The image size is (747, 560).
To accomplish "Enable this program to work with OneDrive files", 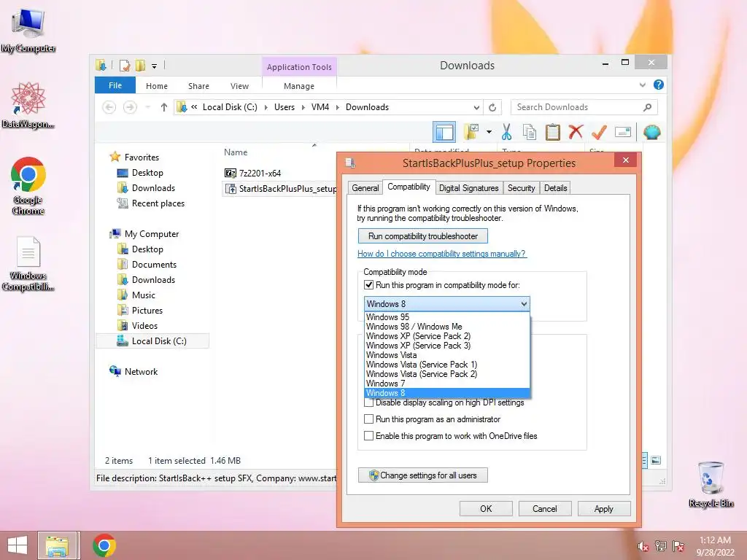I will click(368, 436).
